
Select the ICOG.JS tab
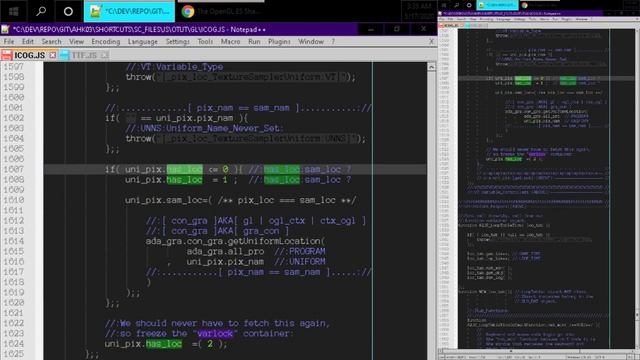(29, 55)
